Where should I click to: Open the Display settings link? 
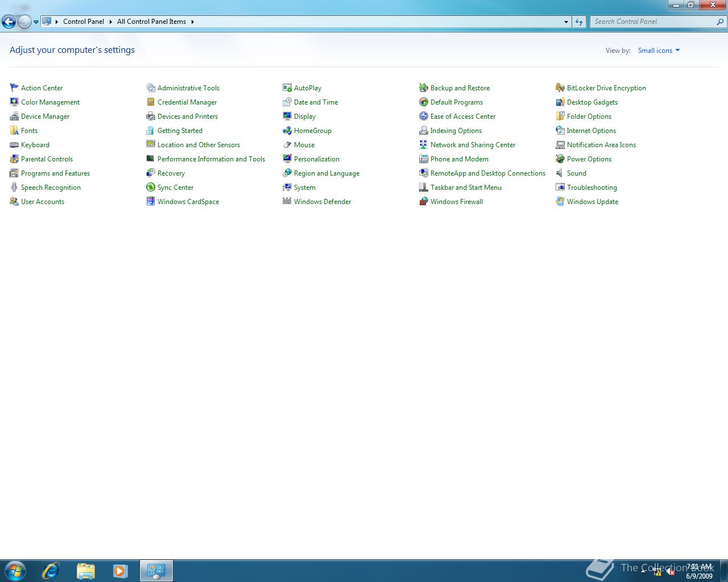pyautogui.click(x=305, y=117)
